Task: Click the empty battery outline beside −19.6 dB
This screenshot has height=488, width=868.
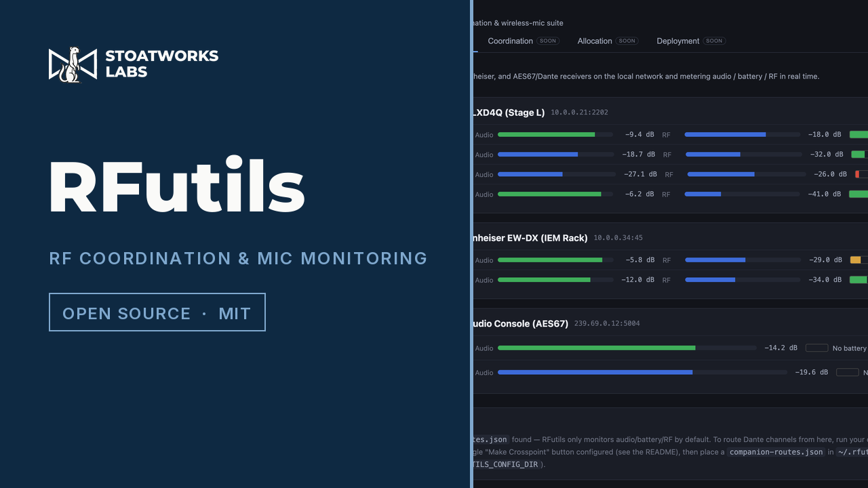Action: tap(848, 372)
